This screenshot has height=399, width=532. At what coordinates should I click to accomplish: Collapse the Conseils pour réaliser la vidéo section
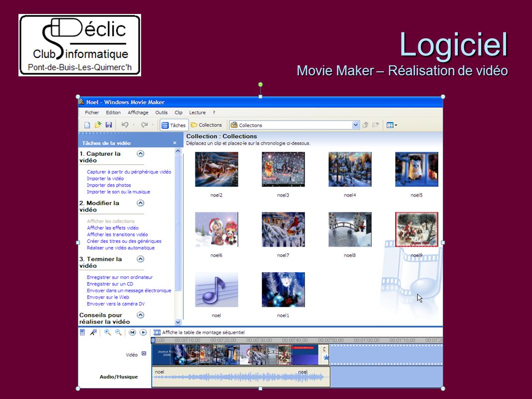(141, 315)
